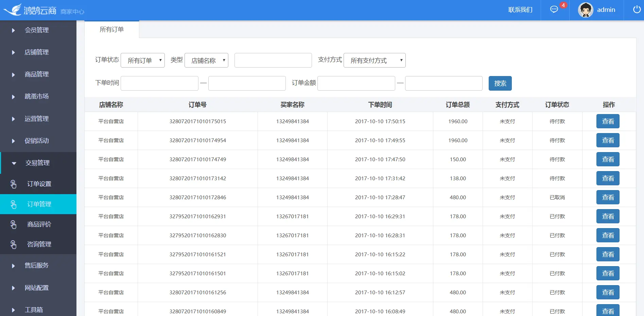Select 商品管理 in the sidebar
Image resolution: width=644 pixels, height=316 pixels.
(38, 74)
